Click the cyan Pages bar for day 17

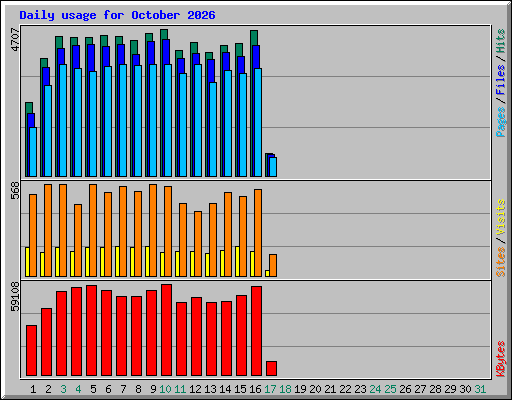coord(273,167)
